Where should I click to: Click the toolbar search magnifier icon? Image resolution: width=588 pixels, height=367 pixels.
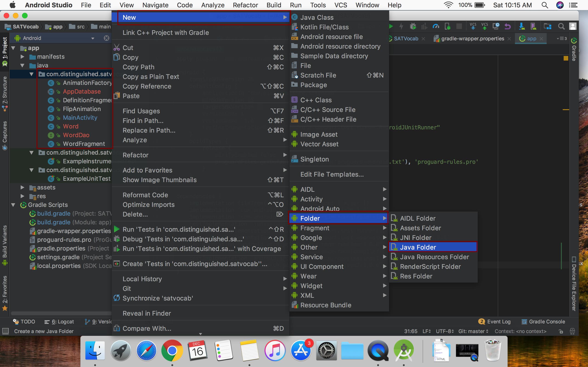click(x=561, y=26)
